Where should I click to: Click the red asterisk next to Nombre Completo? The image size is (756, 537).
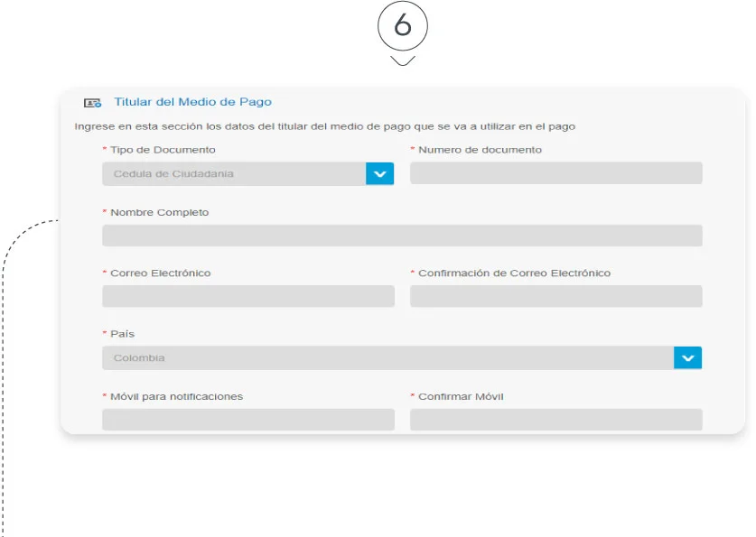(102, 211)
